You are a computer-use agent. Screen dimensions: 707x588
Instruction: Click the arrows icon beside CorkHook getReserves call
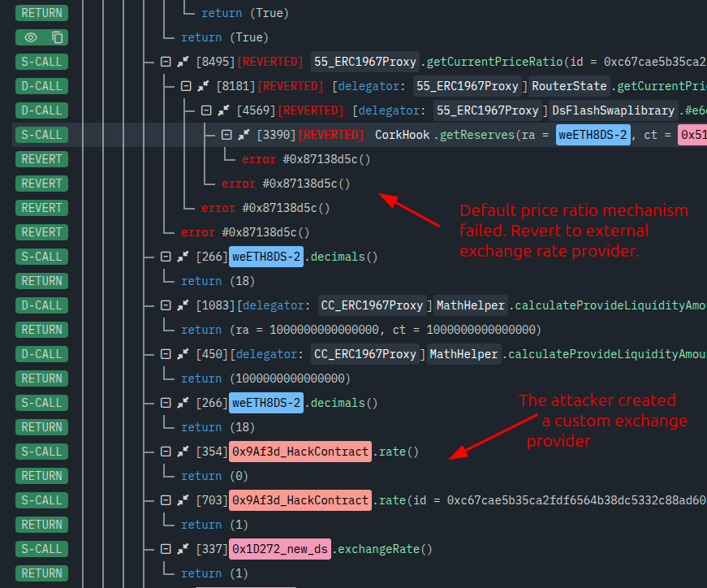[x=244, y=135]
